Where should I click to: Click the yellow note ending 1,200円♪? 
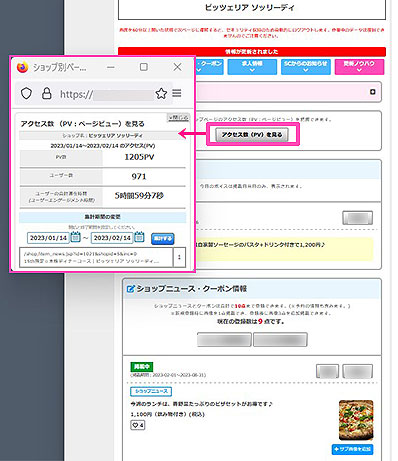tap(284, 249)
